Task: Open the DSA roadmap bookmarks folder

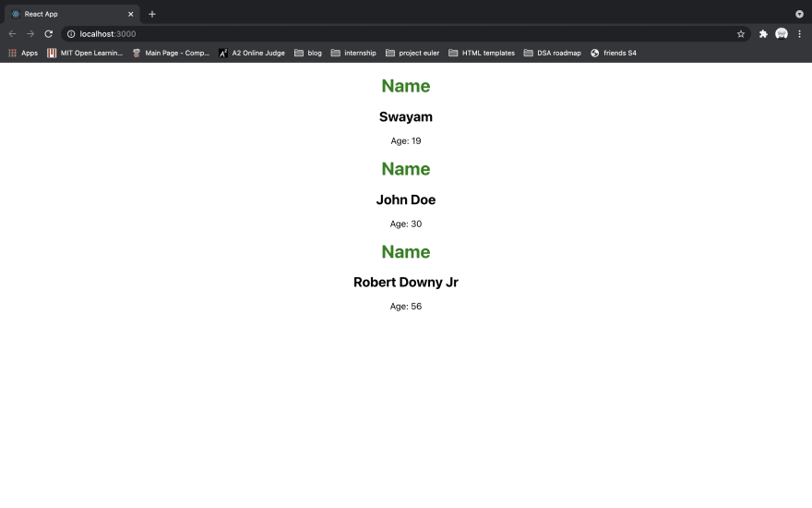Action: (x=553, y=53)
